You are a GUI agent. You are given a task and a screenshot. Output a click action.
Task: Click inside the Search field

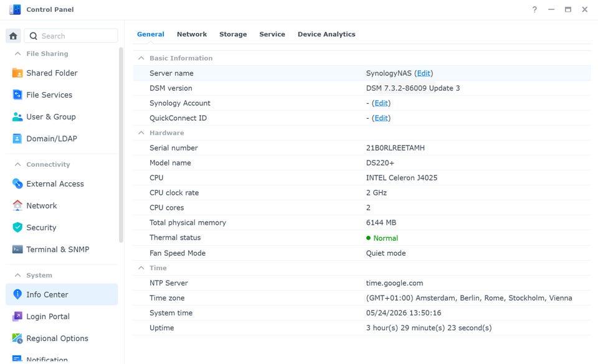click(x=71, y=36)
